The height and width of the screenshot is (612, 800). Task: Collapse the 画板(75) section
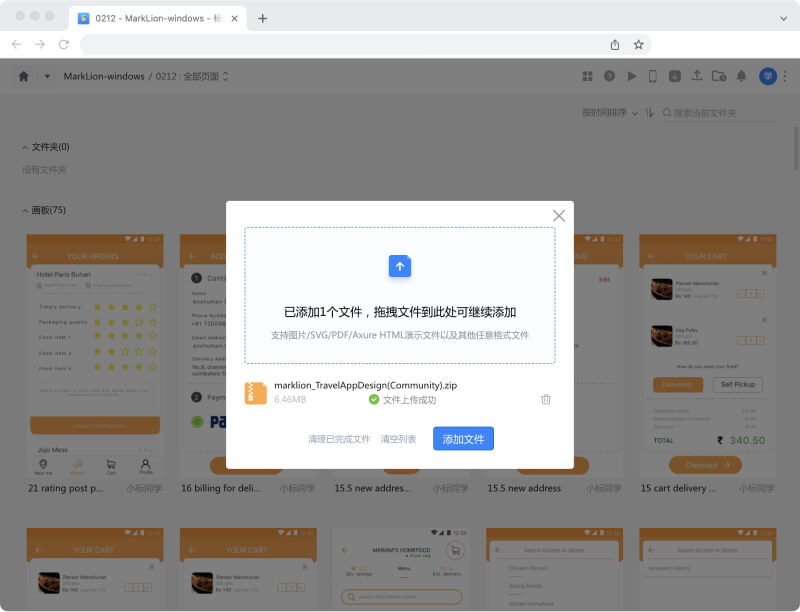26,210
